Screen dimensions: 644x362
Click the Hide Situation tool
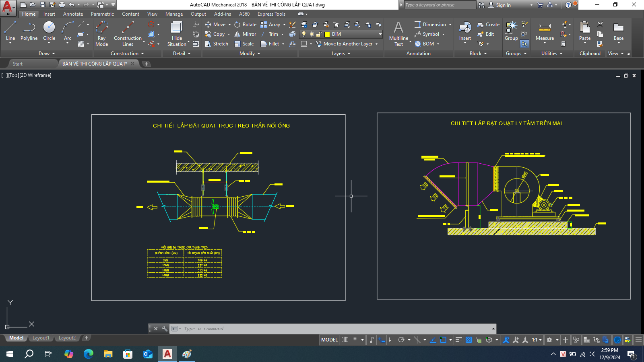[x=177, y=33]
